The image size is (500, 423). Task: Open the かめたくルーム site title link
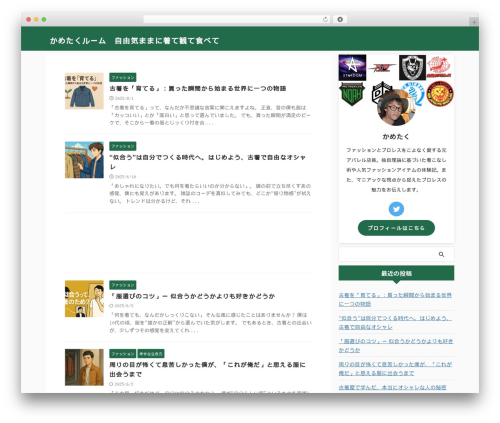pos(134,41)
